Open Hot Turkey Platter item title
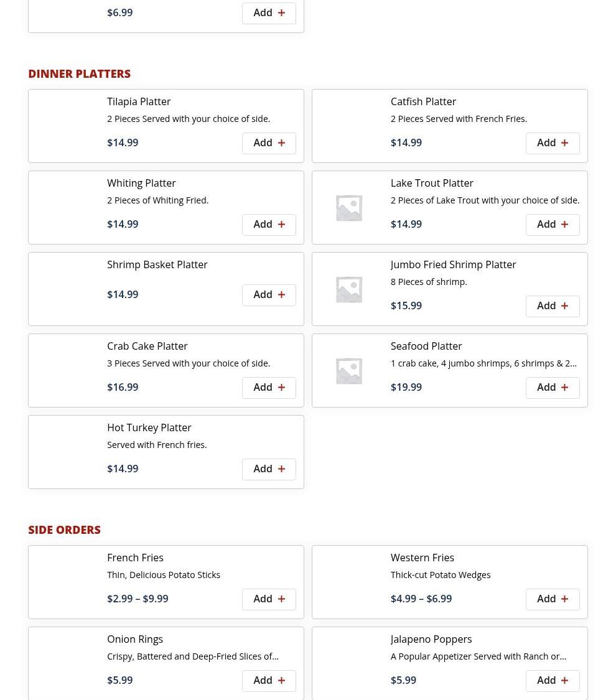Viewport: 616px width, 700px height. click(149, 427)
